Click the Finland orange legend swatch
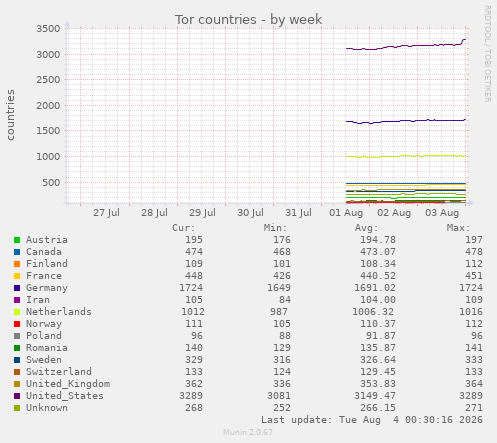Screen dimensions: 497x443 (17, 264)
